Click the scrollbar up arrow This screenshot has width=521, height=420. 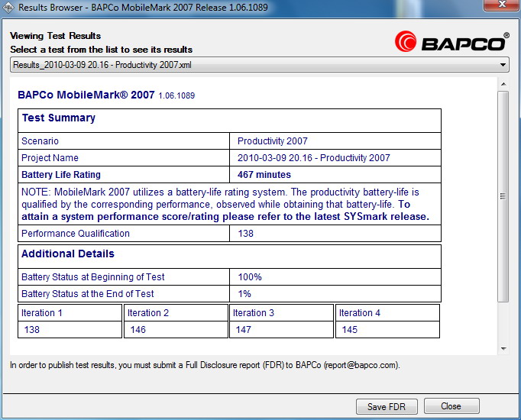[x=503, y=84]
